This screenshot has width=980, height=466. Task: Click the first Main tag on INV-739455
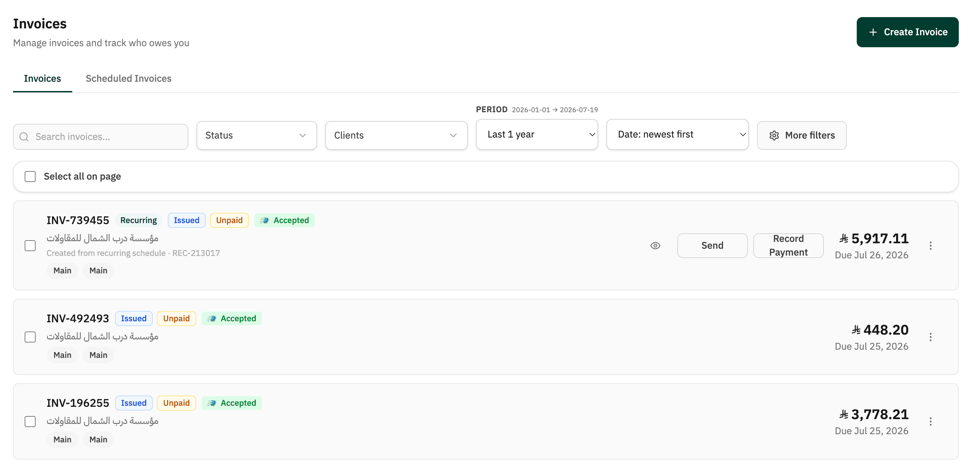coord(62,271)
